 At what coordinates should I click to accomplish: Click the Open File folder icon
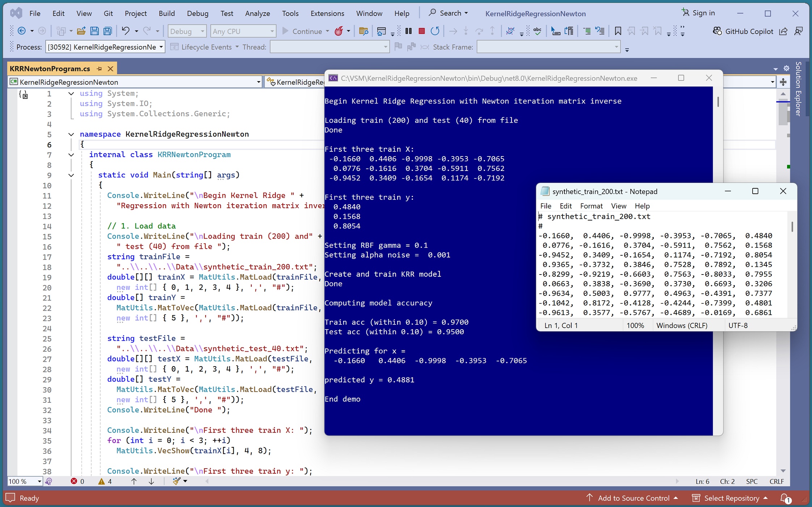81,31
